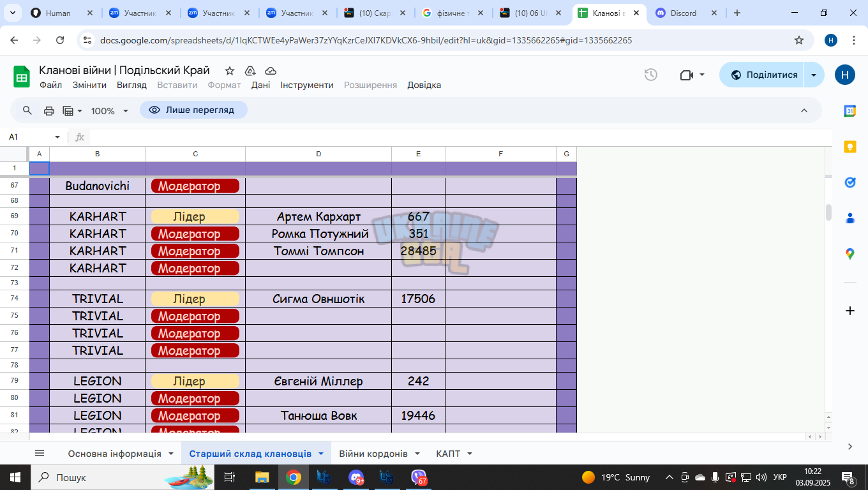Screen dimensions: 868x490
Task: View site information icon in address bar
Action: tap(87, 40)
